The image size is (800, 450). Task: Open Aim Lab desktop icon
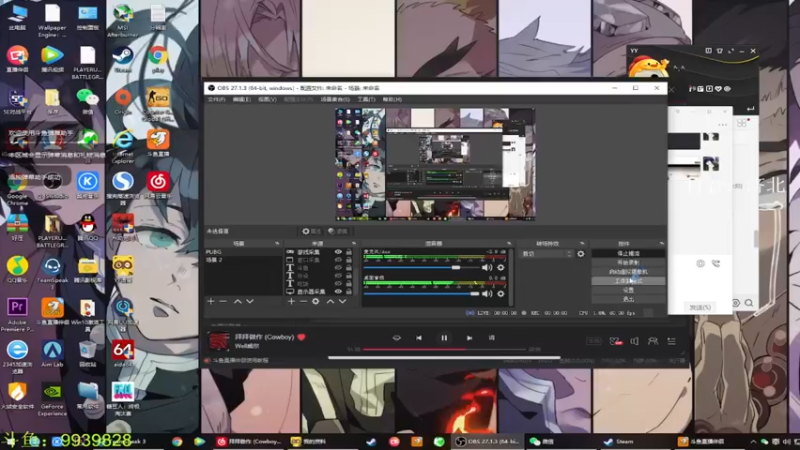52,355
